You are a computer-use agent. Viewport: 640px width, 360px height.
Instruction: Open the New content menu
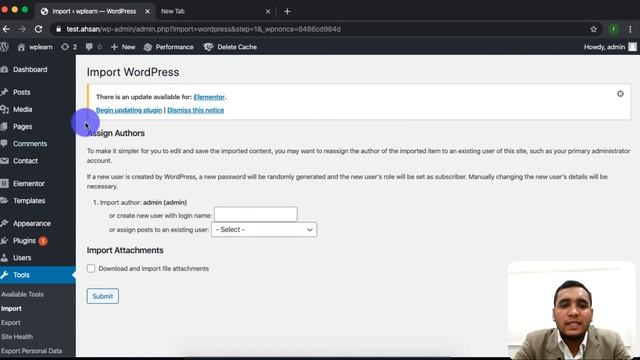coord(123,47)
